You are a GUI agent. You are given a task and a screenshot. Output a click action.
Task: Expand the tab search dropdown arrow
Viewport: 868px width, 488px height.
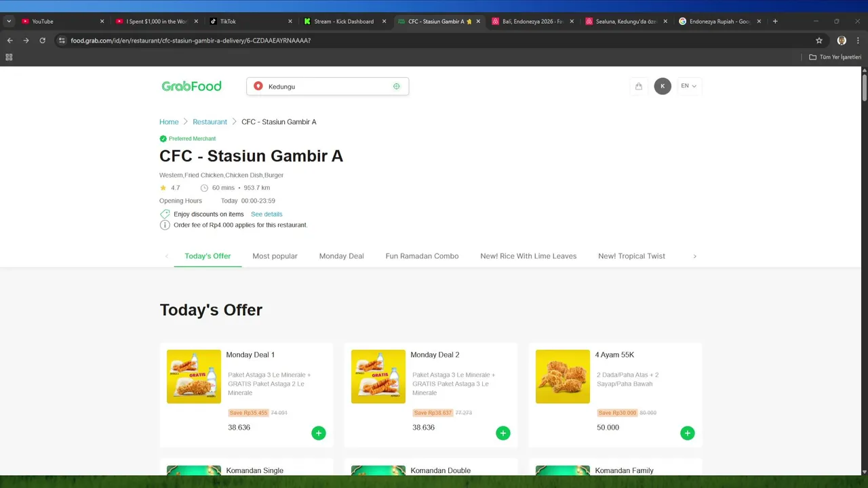point(9,21)
